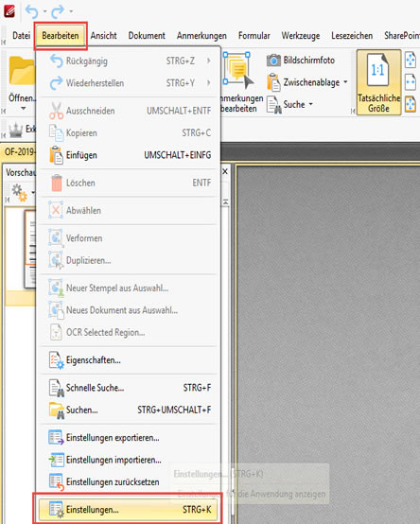The width and height of the screenshot is (420, 524).
Task: Click the thumbnails pane scroll-to-top arrow
Action: tap(225, 202)
